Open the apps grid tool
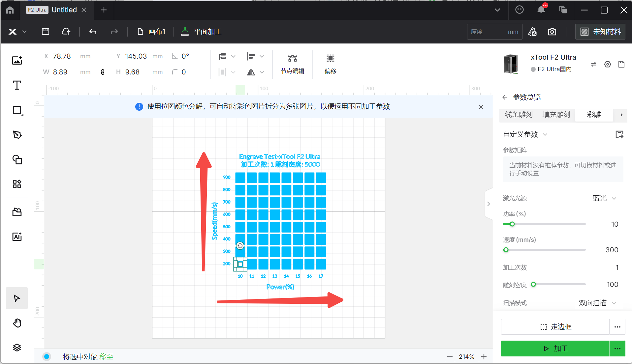This screenshot has width=632, height=364. pyautogui.click(x=17, y=184)
